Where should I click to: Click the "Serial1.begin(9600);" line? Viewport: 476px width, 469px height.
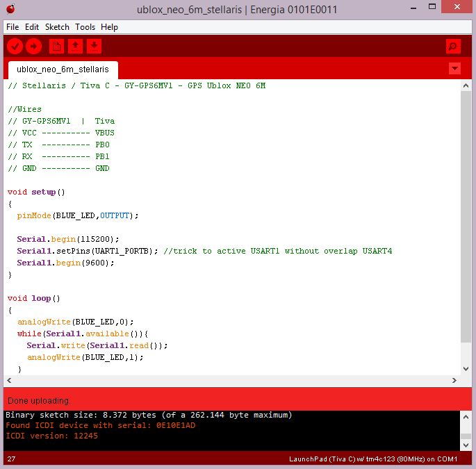pos(65,263)
